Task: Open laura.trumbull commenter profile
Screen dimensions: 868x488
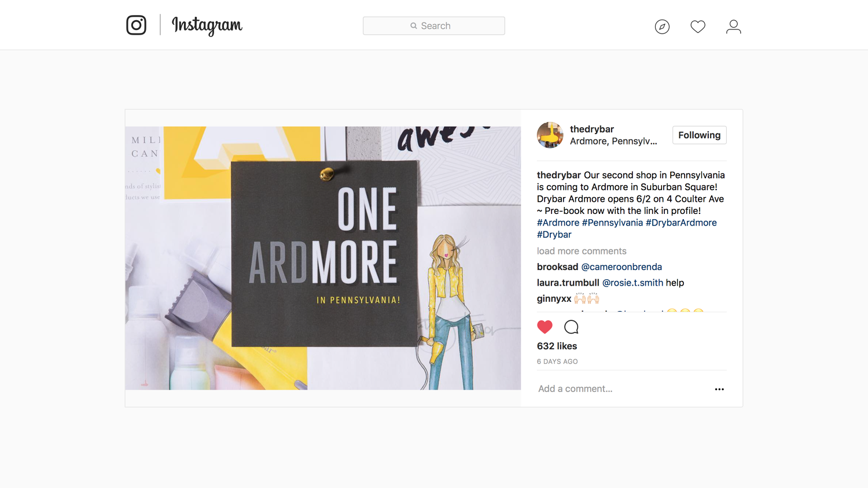Action: click(568, 283)
